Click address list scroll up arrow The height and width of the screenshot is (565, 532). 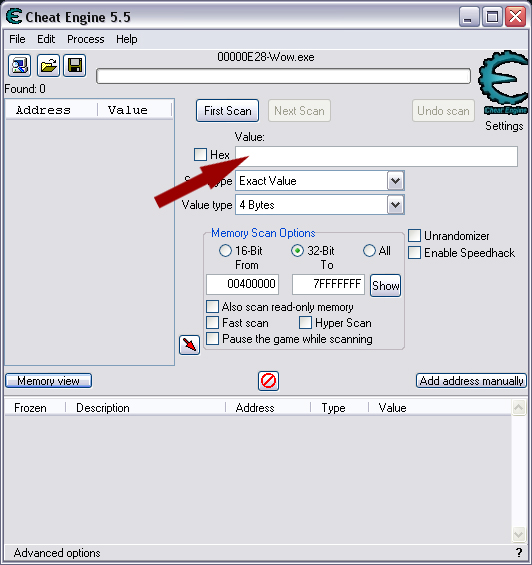coord(519,408)
